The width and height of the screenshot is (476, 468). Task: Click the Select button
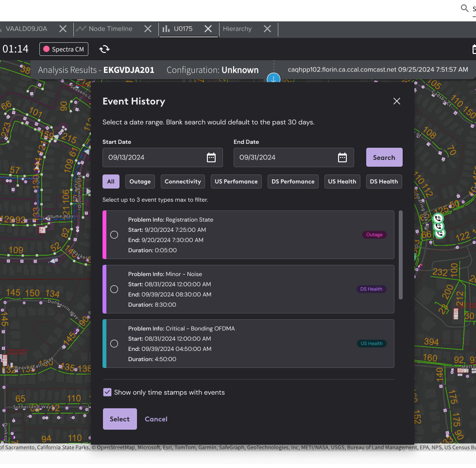(x=119, y=419)
